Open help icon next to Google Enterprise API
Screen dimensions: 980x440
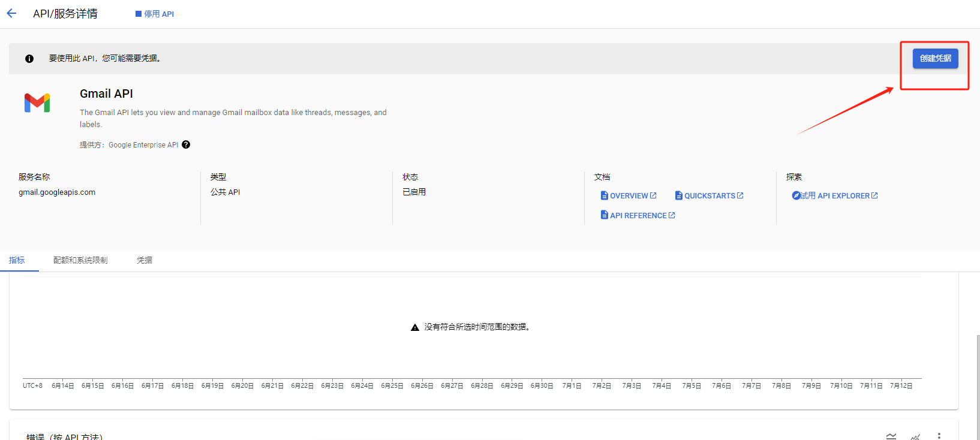coord(186,144)
